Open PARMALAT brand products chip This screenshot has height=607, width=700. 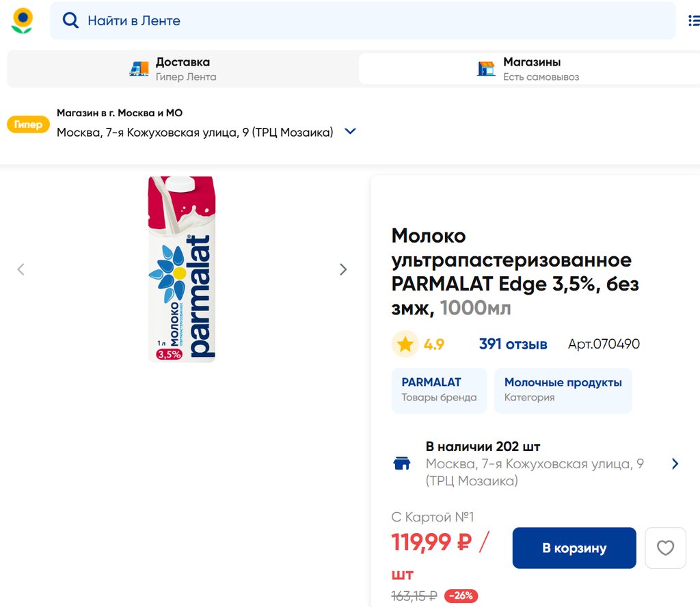[x=439, y=390]
